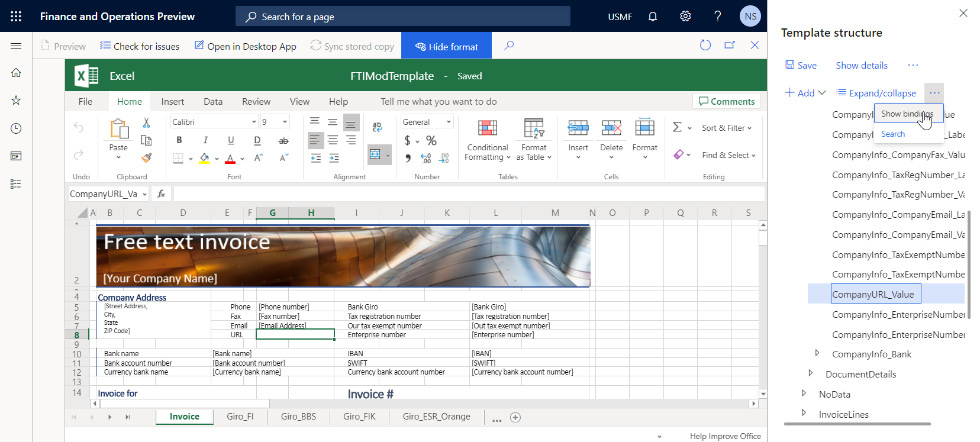Image resolution: width=980 pixels, height=442 pixels.
Task: Apply the Percent style icon
Action: click(431, 140)
